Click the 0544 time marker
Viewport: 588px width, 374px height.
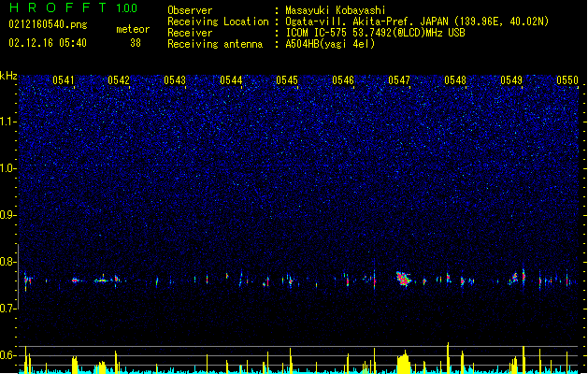231,80
